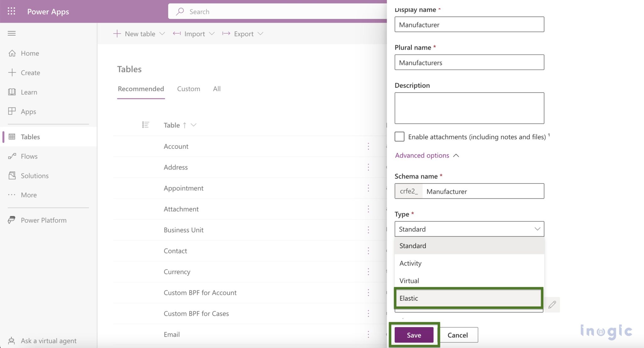The image size is (644, 348).
Task: Open row menu for Contact table
Action: point(368,251)
